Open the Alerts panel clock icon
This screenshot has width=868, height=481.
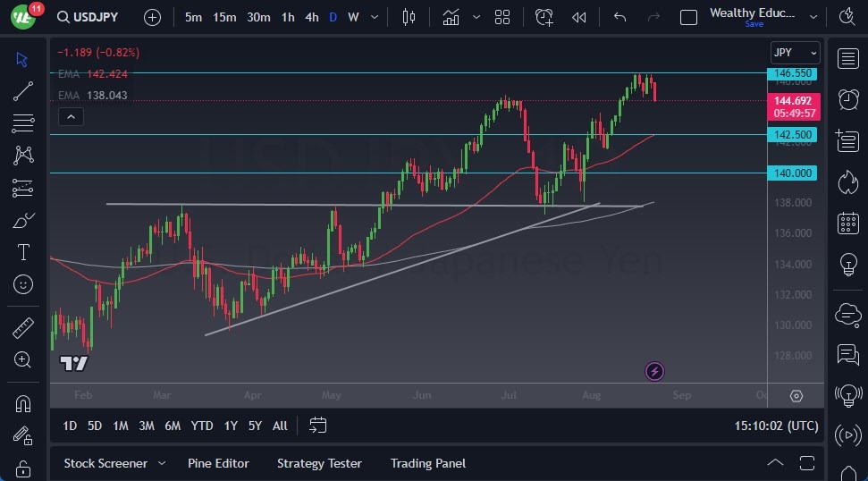(x=847, y=98)
